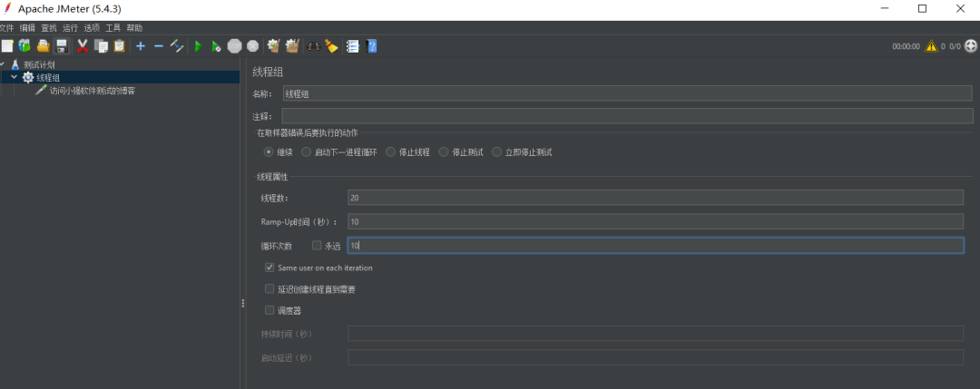This screenshot has height=389, width=980.
Task: Start test without pauses icon
Action: pos(216,45)
